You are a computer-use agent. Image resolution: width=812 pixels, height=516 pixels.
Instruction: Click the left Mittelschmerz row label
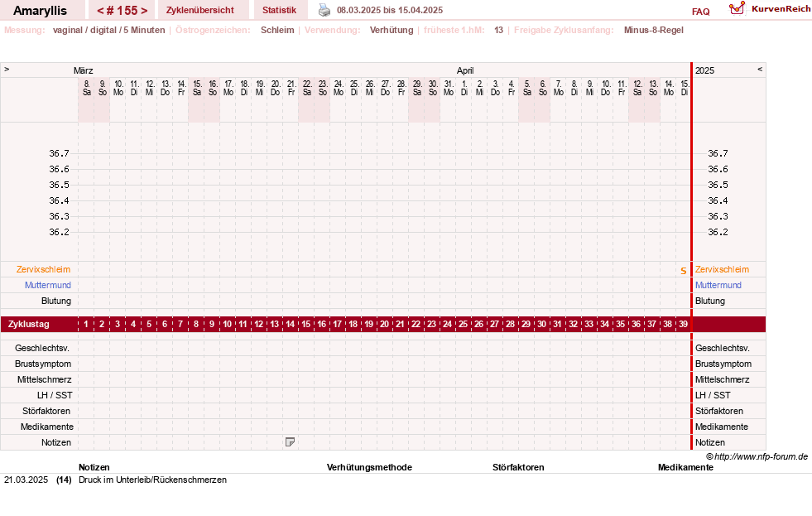pos(45,379)
